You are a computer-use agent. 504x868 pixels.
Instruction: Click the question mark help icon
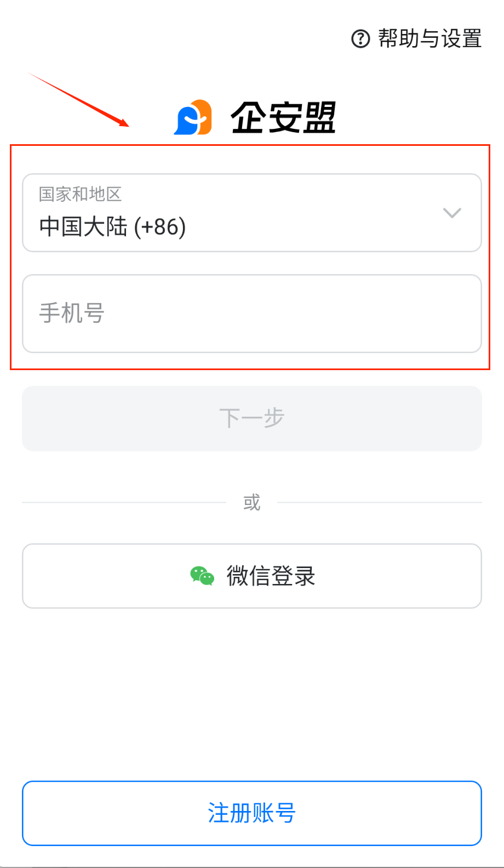[x=360, y=39]
